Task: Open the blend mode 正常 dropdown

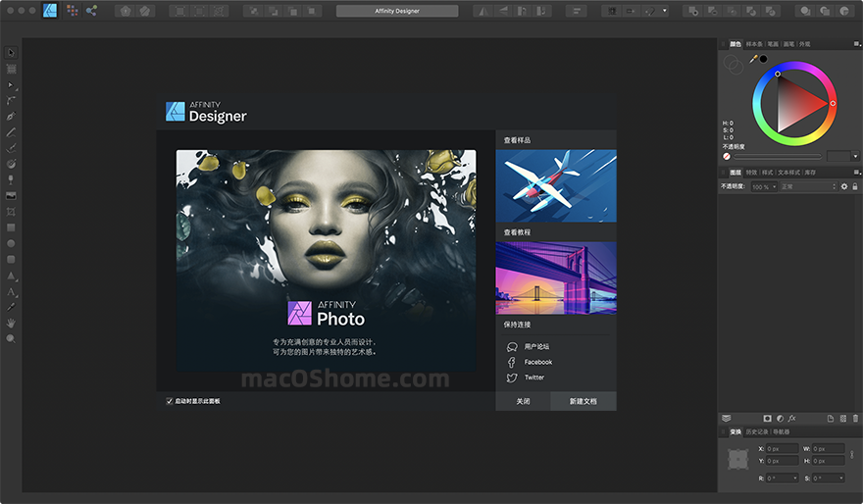Action: click(808, 187)
